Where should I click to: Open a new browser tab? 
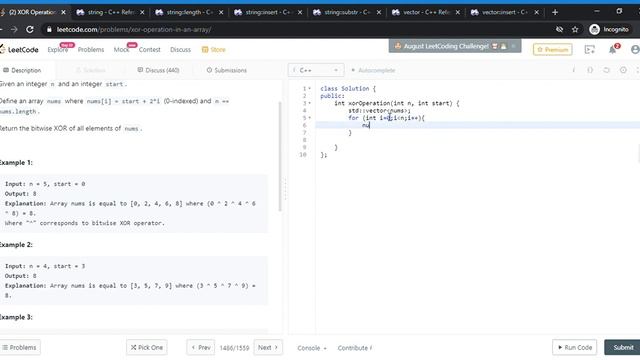(x=555, y=12)
